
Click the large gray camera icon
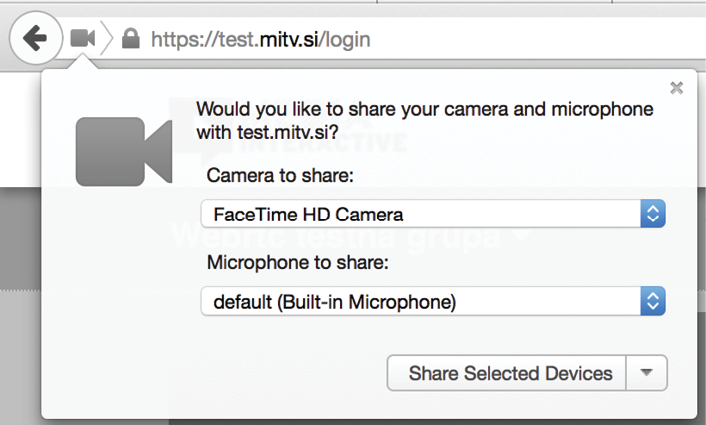coord(124,152)
